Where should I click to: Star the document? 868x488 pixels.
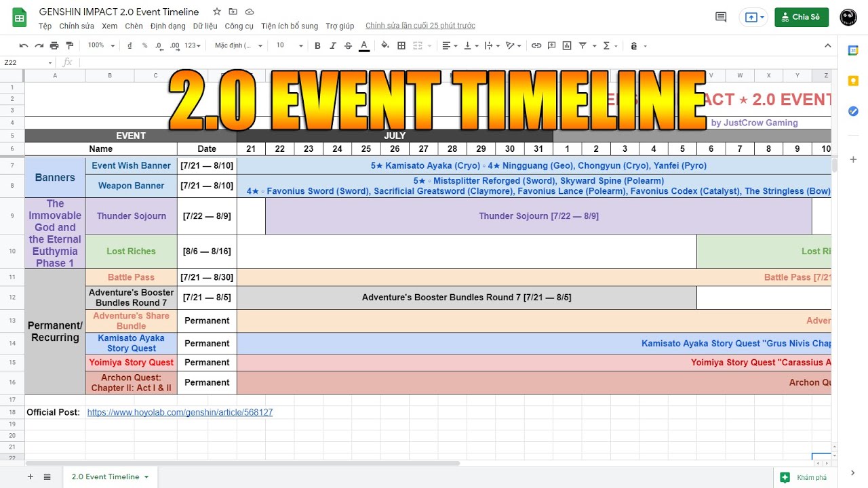click(x=217, y=12)
